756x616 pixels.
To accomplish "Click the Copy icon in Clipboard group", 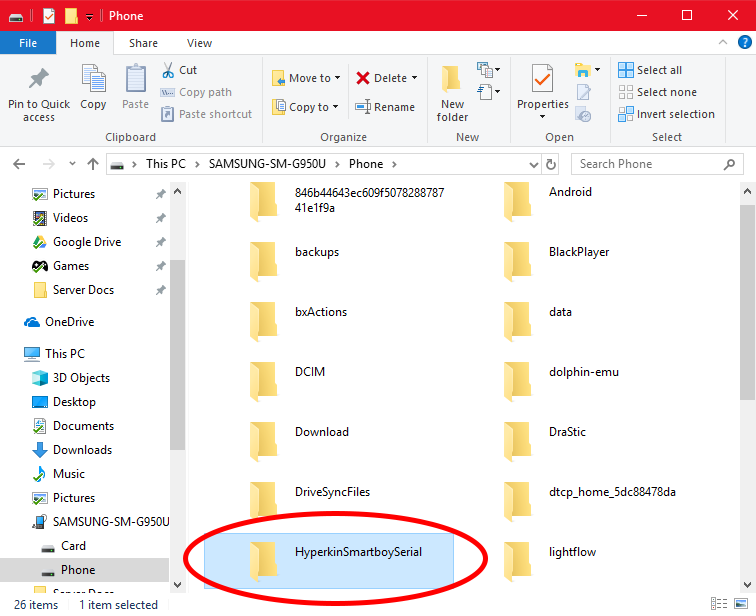I will [x=93, y=80].
